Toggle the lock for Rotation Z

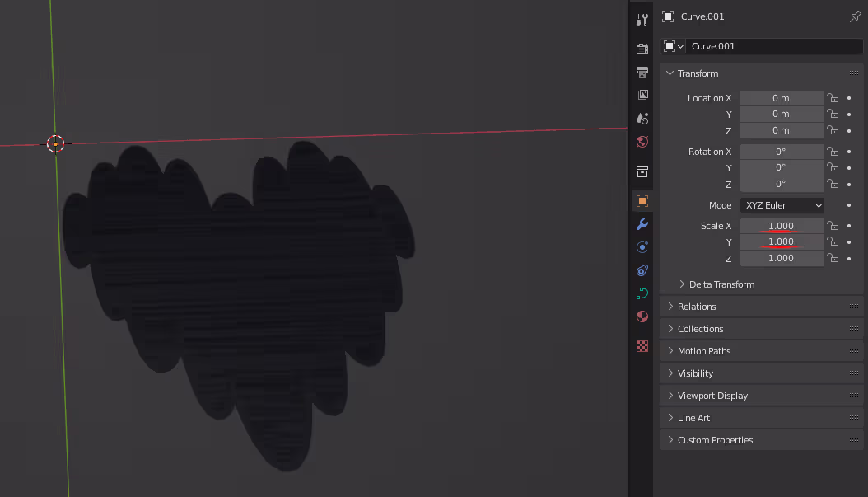point(833,184)
